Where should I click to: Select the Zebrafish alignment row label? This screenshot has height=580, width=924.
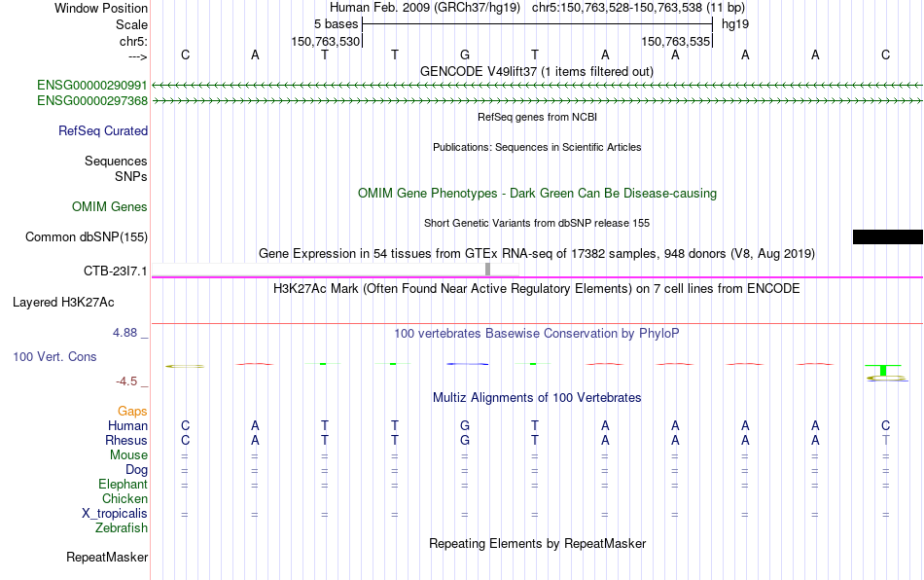coord(122,527)
